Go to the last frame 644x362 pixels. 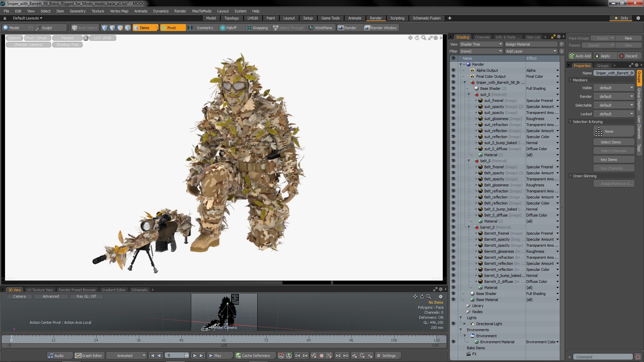[x=202, y=356]
